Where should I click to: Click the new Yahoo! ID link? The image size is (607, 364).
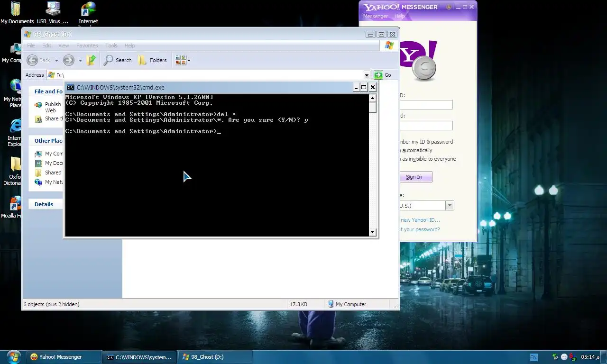pyautogui.click(x=420, y=220)
